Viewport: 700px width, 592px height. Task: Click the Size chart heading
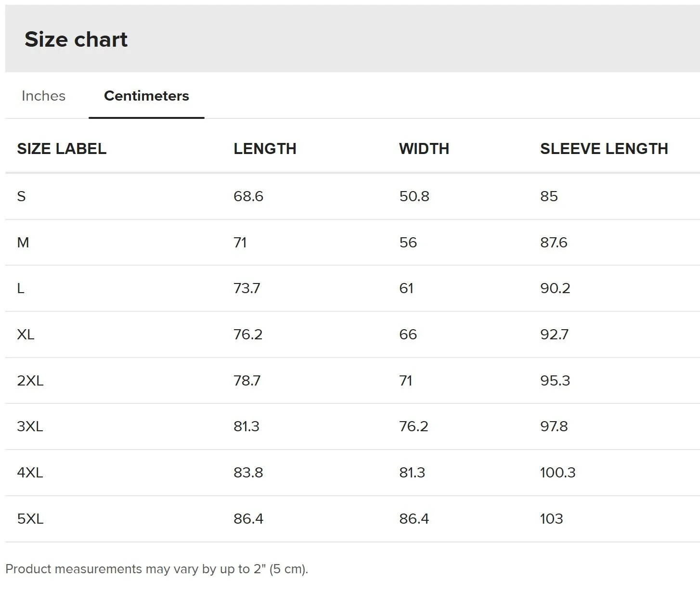[76, 39]
